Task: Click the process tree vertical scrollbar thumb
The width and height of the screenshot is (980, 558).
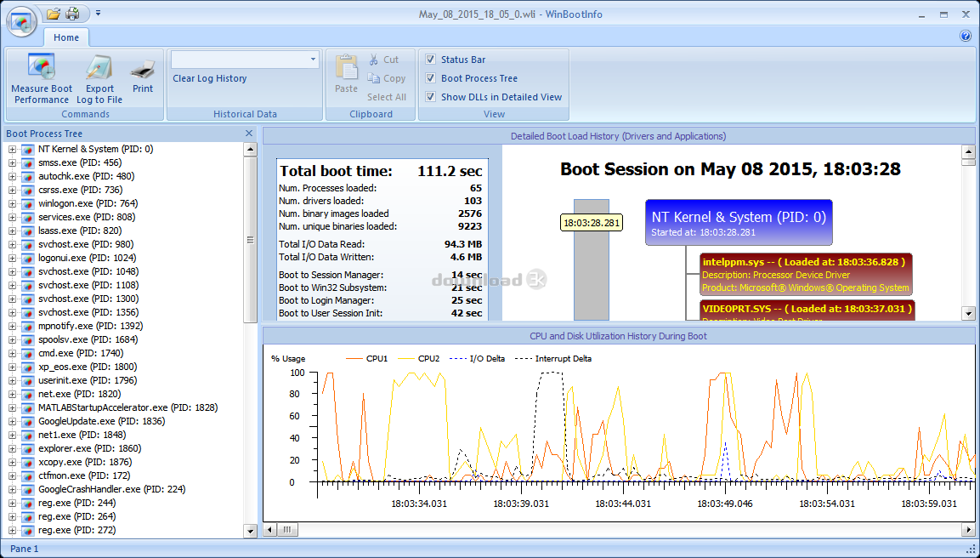Action: tap(250, 239)
